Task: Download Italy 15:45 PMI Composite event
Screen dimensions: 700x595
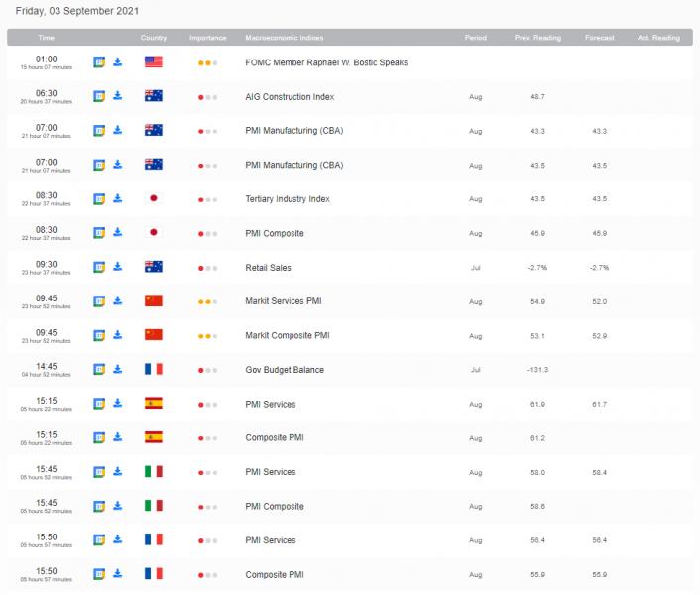Action: click(x=117, y=506)
